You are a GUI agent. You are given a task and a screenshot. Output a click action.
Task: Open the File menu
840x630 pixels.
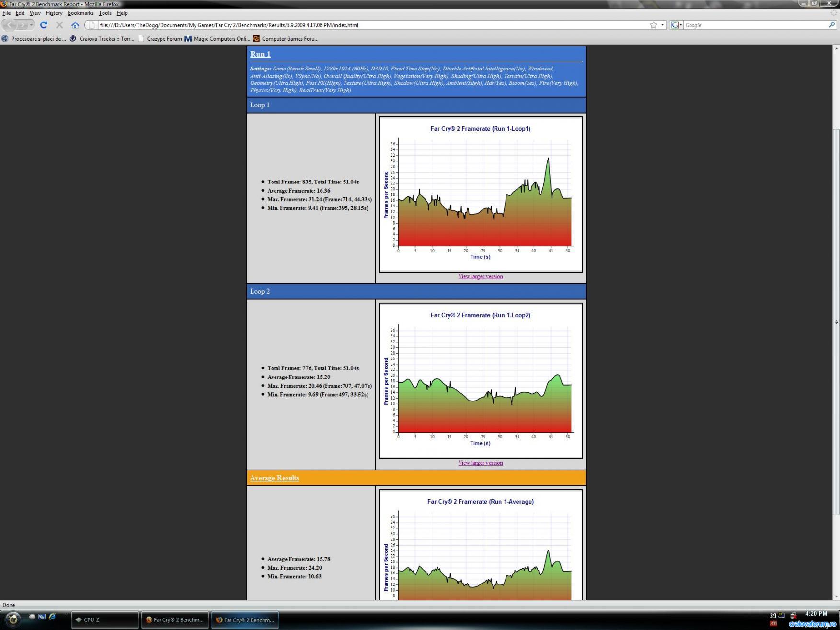point(6,13)
